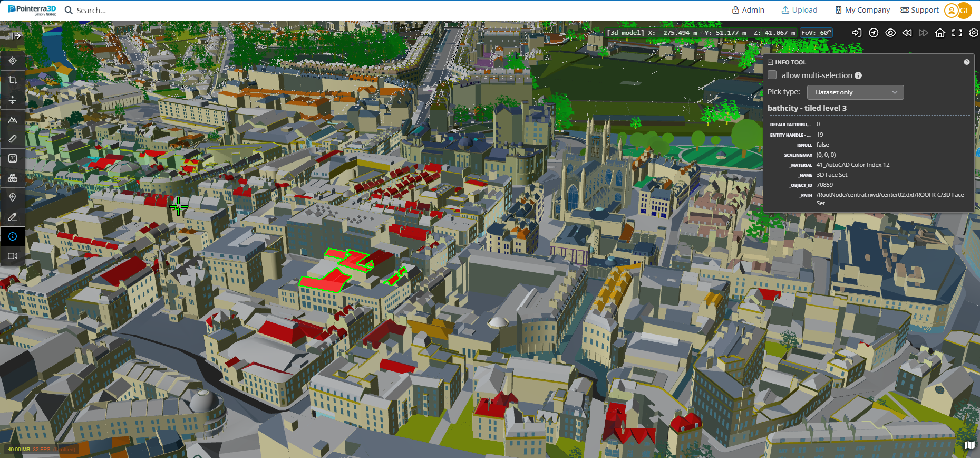Select the 3D objects cubes tool
Viewport: 980px width, 458px height.
(13, 178)
